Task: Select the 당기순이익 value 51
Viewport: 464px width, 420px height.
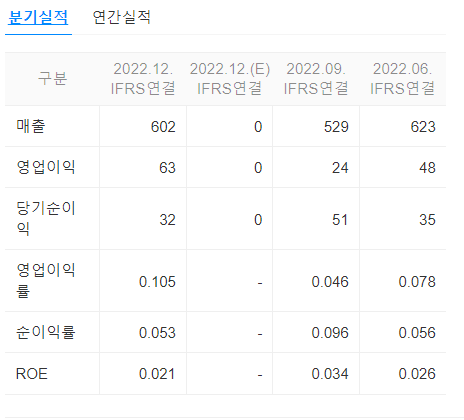Action: pyautogui.click(x=340, y=220)
